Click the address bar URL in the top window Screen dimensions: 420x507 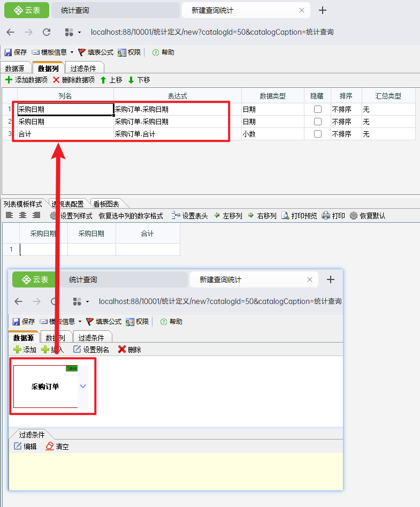[212, 32]
